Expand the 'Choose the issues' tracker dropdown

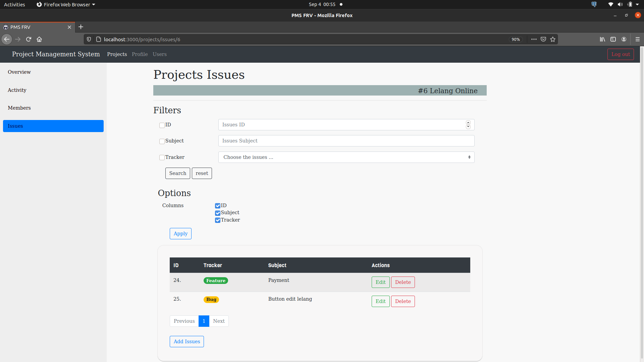click(x=346, y=157)
